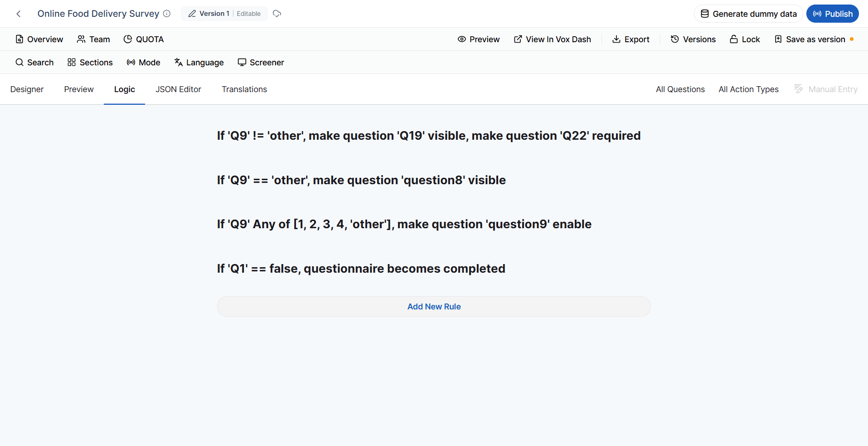
Task: Click the info icon beside survey title
Action: click(167, 14)
